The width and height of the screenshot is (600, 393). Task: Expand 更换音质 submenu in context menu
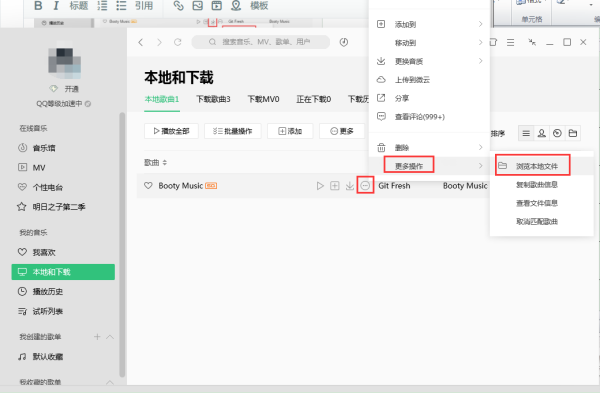pos(429,61)
